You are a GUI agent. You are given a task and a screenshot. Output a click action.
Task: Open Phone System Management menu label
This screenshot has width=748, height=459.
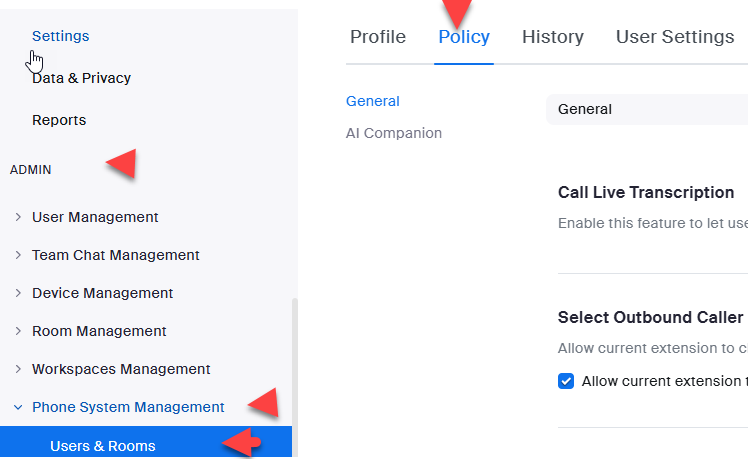[x=128, y=407]
